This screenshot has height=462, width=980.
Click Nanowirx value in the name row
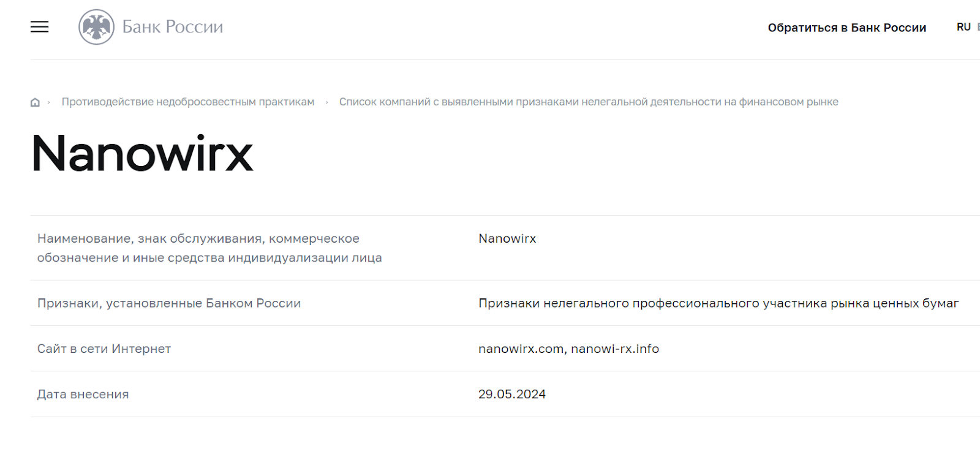click(507, 238)
